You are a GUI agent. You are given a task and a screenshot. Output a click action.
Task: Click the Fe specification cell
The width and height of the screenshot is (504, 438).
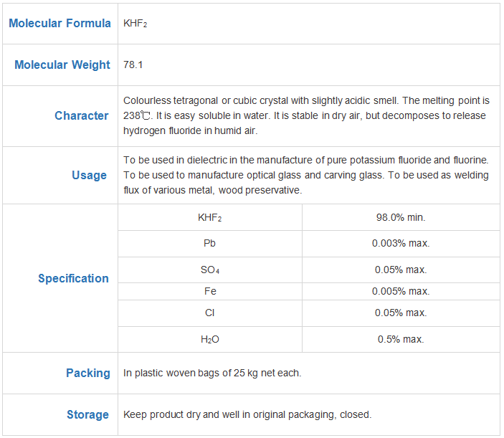[x=210, y=292]
